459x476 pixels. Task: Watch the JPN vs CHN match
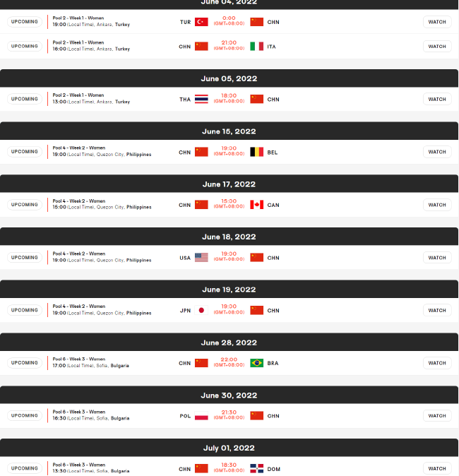(x=437, y=310)
